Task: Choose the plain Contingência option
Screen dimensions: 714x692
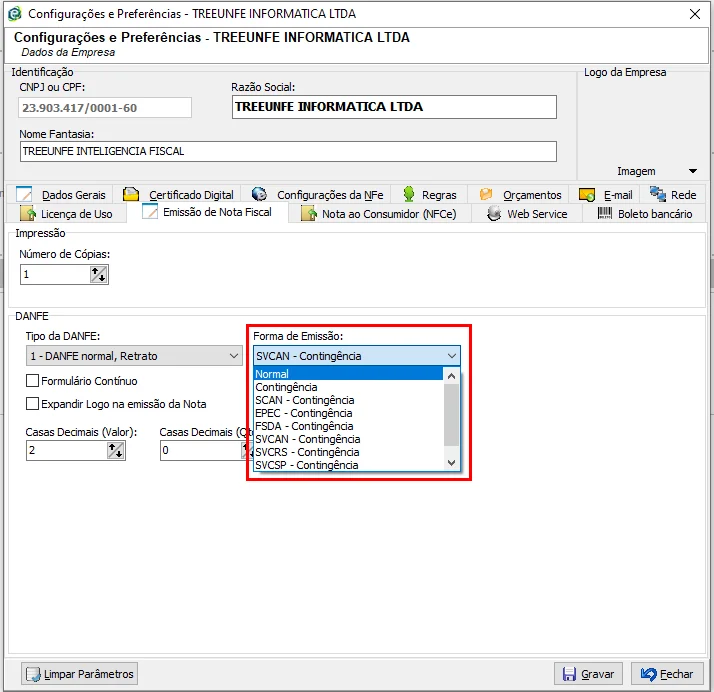Action: click(x=348, y=387)
